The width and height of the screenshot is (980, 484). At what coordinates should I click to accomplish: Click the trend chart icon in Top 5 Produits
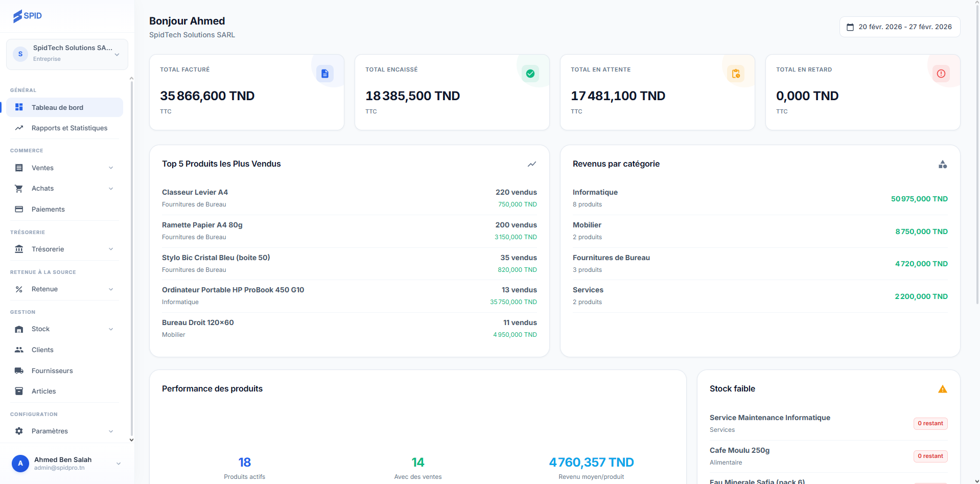(531, 164)
